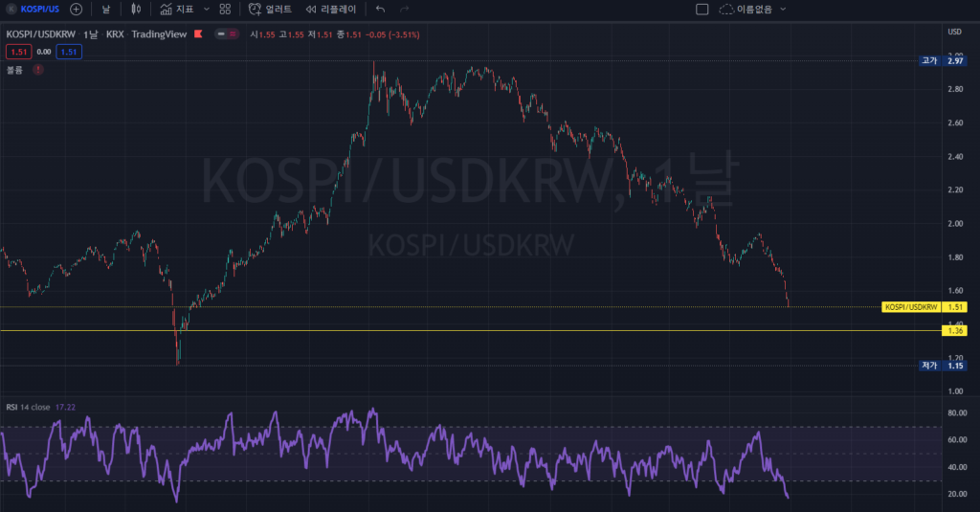Expand the layout name dropdown chevron
980x512 pixels.
click(x=784, y=9)
